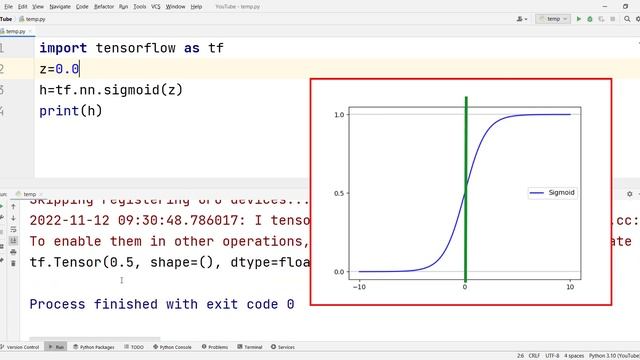Run the temp configuration with green play icon
The image size is (640, 360).
(578, 19)
